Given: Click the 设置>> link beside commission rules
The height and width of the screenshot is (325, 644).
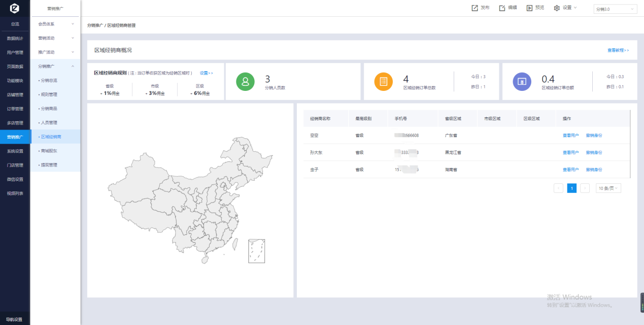Looking at the screenshot, I should pos(206,73).
